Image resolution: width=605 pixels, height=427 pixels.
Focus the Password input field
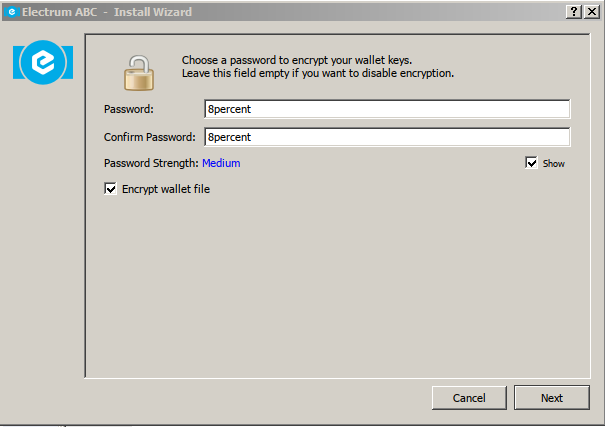click(x=387, y=109)
